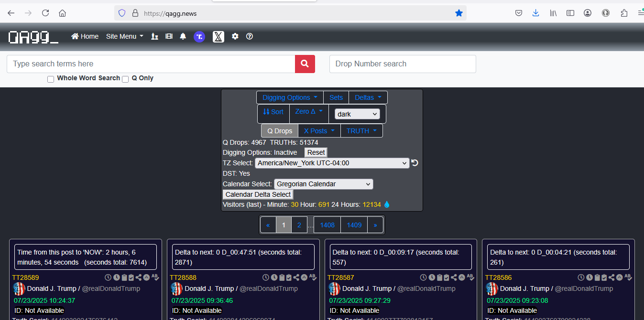The image size is (644, 320).
Task: Open post link TT28586
Action: tap(499, 277)
